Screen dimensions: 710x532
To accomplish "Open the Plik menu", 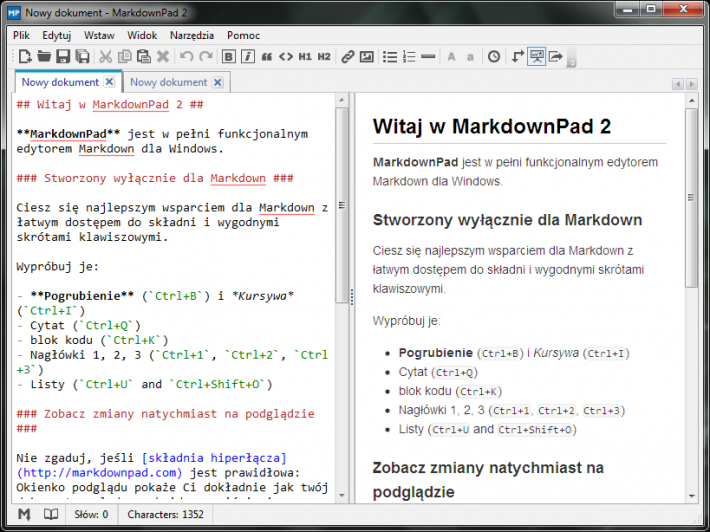I will pyautogui.click(x=21, y=35).
